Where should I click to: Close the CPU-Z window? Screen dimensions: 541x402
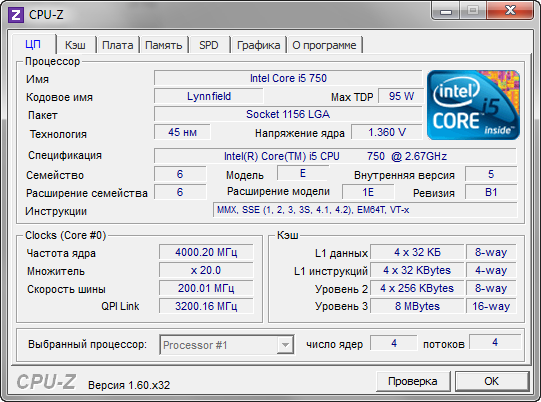pos(510,11)
